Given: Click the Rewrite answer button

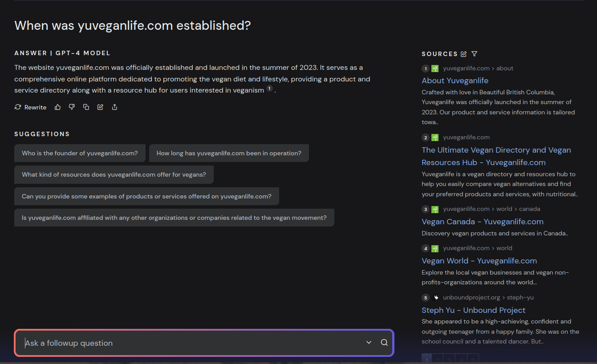Looking at the screenshot, I should click(30, 107).
